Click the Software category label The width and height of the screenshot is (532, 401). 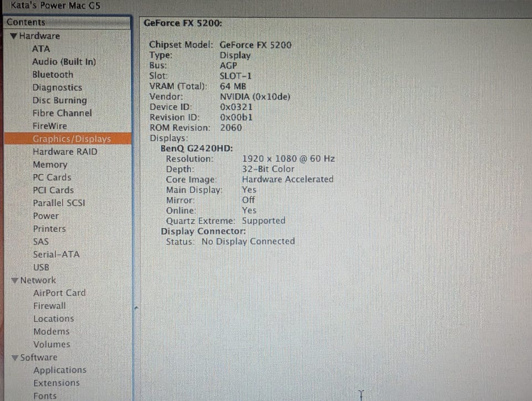pos(39,358)
